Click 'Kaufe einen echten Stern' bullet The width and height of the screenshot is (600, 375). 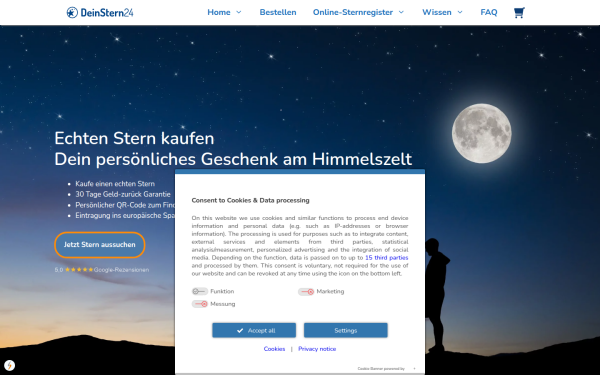point(115,184)
